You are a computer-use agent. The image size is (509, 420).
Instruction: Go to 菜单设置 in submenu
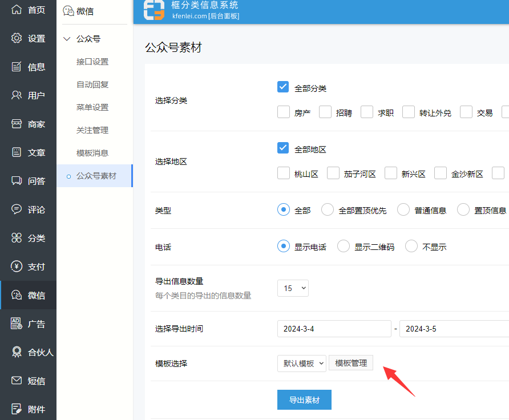[x=92, y=107]
